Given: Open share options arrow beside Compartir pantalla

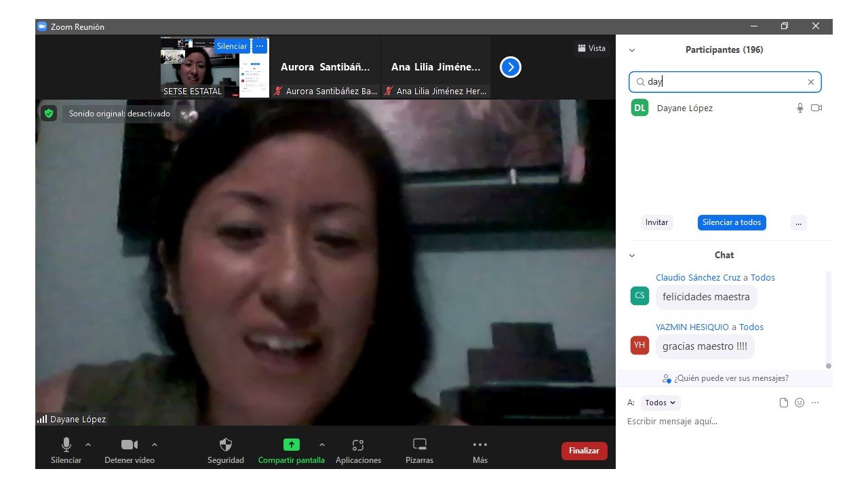Looking at the screenshot, I should pyautogui.click(x=321, y=445).
